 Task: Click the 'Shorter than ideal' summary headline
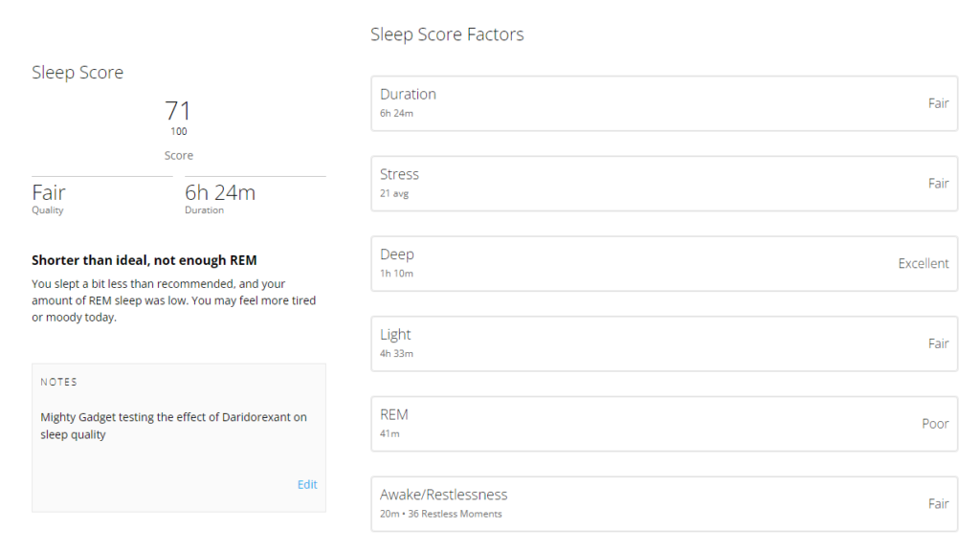click(144, 260)
